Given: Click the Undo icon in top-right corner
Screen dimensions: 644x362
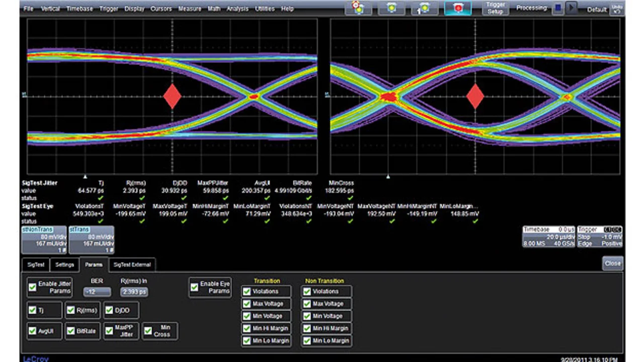Looking at the screenshot, I should coord(616,9).
